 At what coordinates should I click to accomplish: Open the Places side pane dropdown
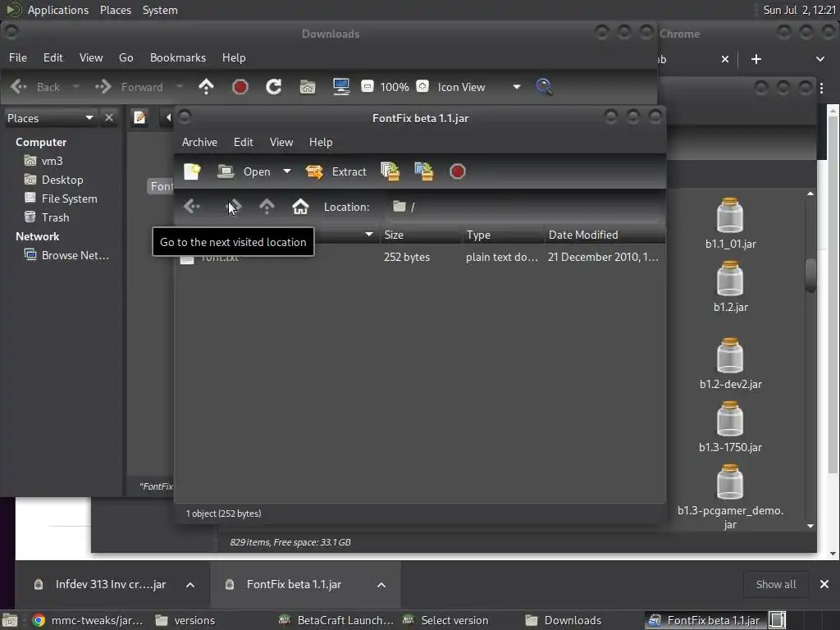click(50, 118)
